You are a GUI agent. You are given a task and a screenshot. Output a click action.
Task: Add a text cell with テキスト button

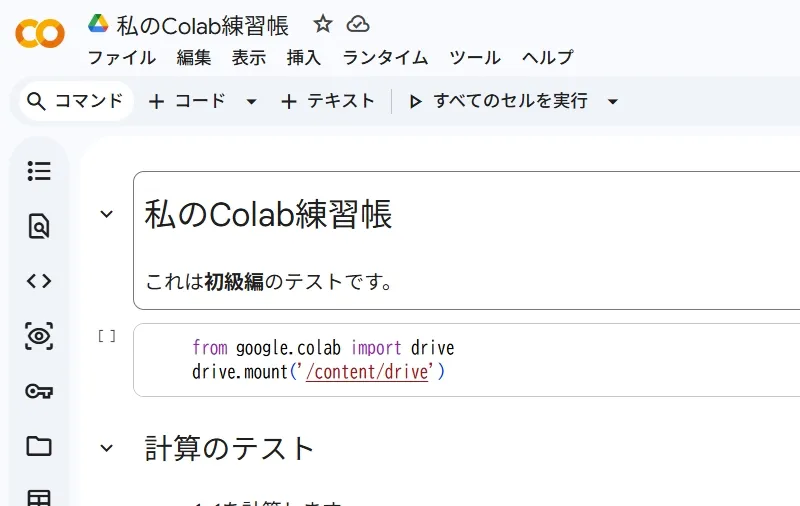(328, 101)
